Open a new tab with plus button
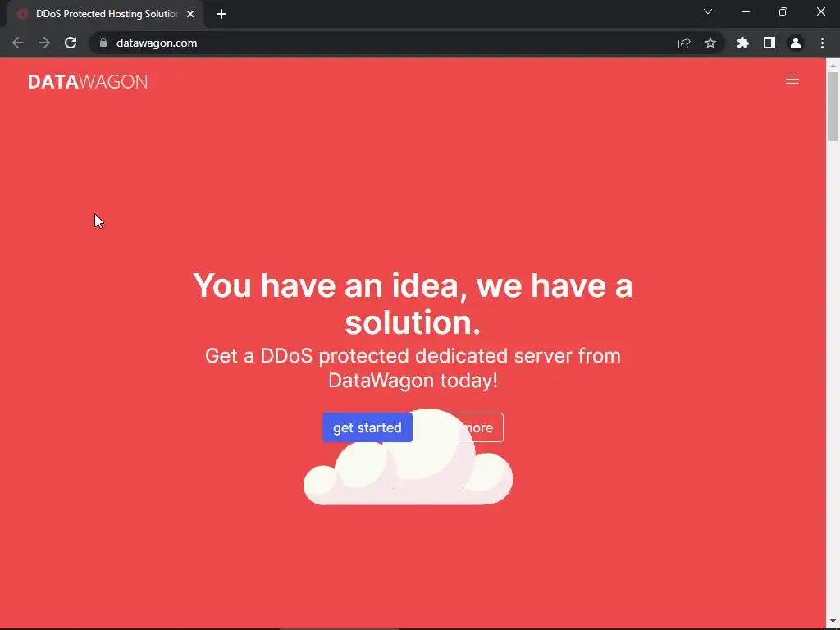This screenshot has width=840, height=630. tap(221, 14)
